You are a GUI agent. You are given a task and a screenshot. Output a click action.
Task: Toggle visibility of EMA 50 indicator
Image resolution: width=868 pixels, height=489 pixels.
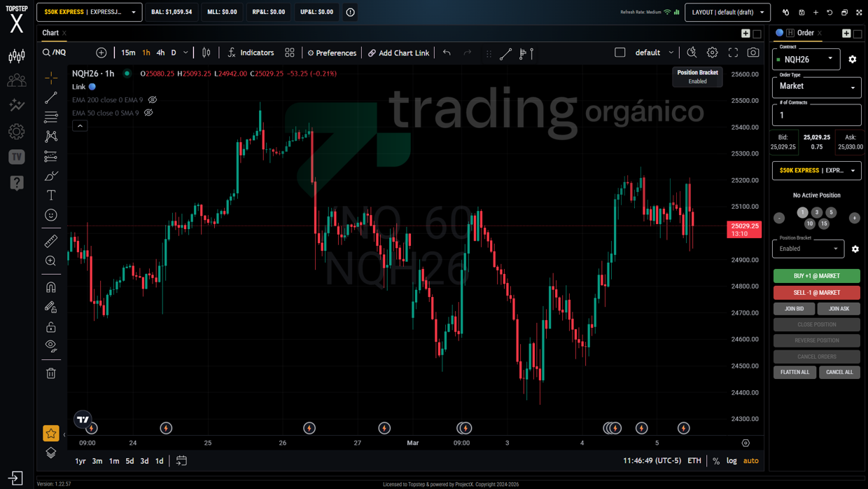148,113
